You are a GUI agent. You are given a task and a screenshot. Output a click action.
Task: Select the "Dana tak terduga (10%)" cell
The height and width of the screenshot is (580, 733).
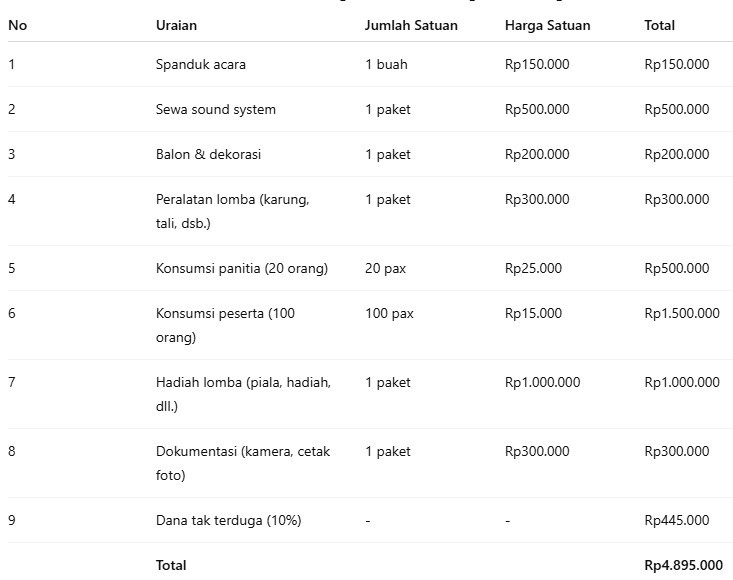pos(229,520)
